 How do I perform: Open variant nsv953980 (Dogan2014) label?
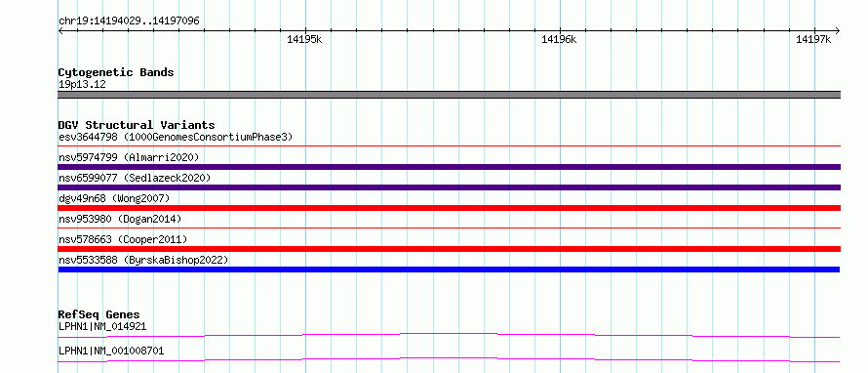[120, 219]
